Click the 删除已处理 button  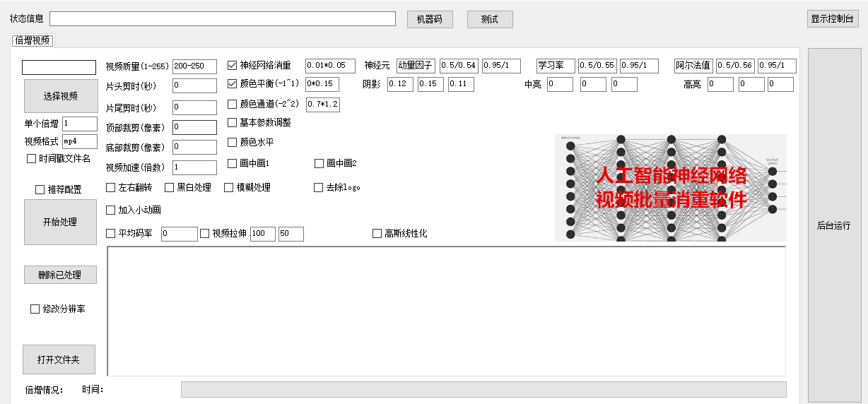pyautogui.click(x=60, y=275)
